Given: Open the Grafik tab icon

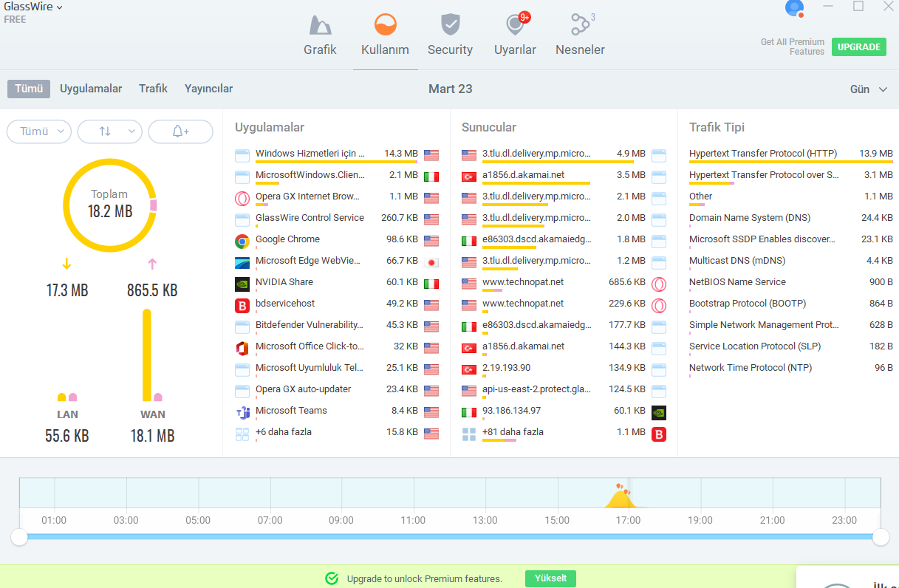Looking at the screenshot, I should coord(320,25).
